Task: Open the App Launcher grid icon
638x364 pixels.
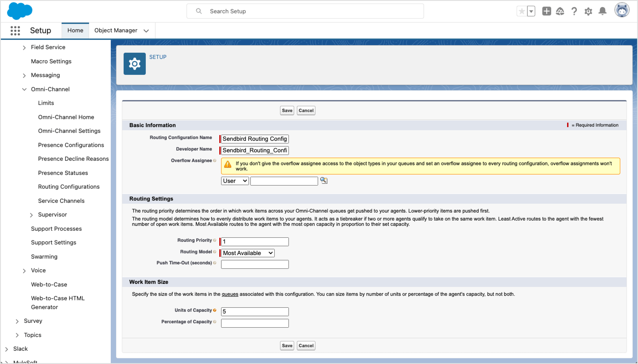Action: tap(15, 31)
